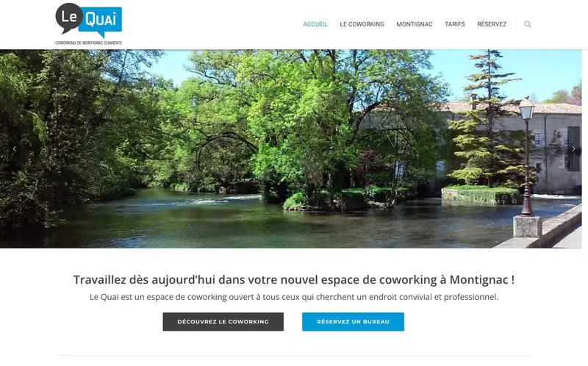Go to the Accueil menu item
The height and width of the screenshot is (366, 588).
(315, 24)
